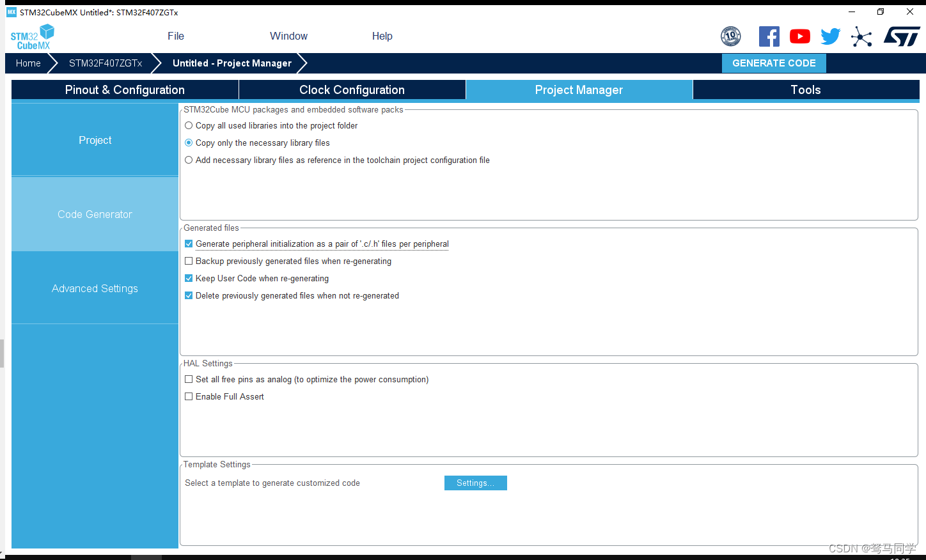This screenshot has width=926, height=560.
Task: Click the 'Generated files' group label
Action: (x=211, y=228)
